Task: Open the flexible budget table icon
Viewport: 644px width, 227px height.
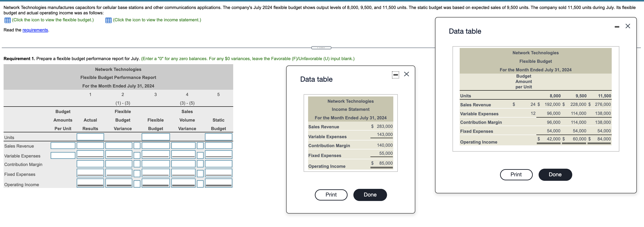Action: pos(7,20)
